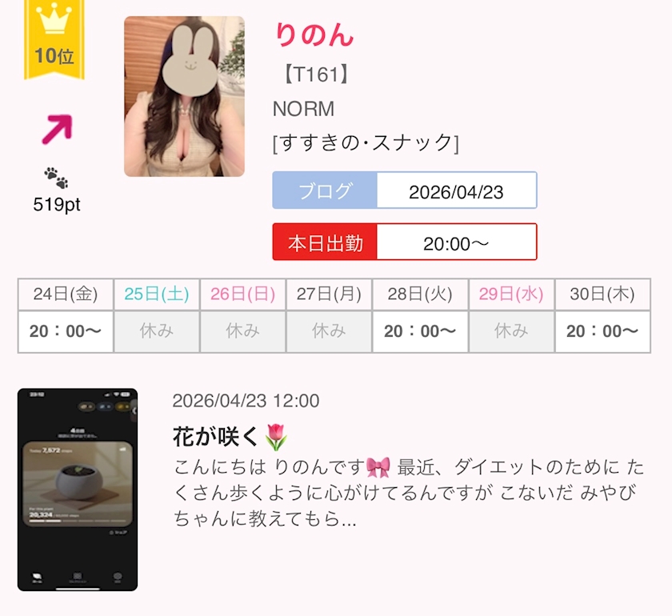Select the 24日(金) schedule column
This screenshot has width=672, height=616.
66,315
